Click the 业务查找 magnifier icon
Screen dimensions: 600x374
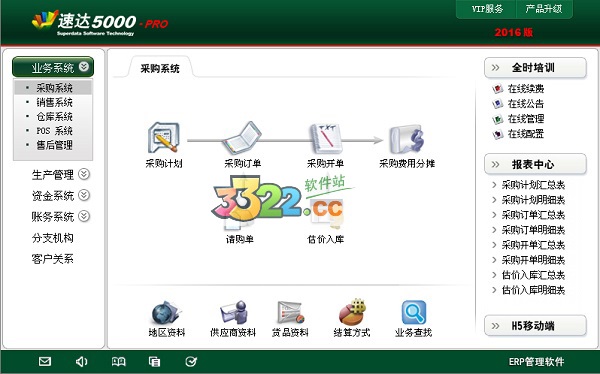(414, 312)
